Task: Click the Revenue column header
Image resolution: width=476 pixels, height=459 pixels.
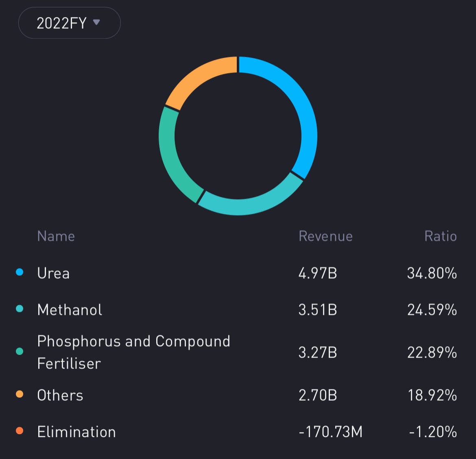Action: point(325,236)
